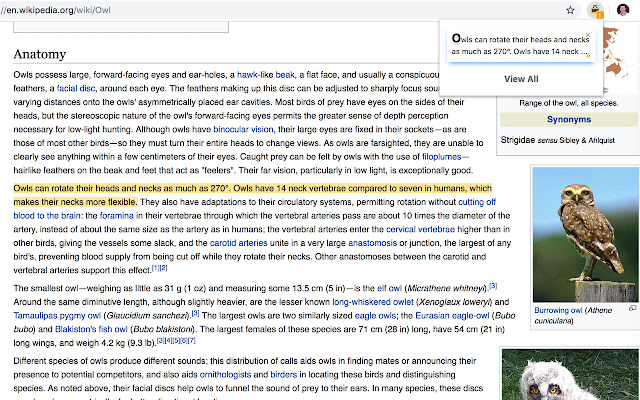640x400 pixels.
Task: Click the 'Range of the owl, all species' caption
Action: pos(569,103)
